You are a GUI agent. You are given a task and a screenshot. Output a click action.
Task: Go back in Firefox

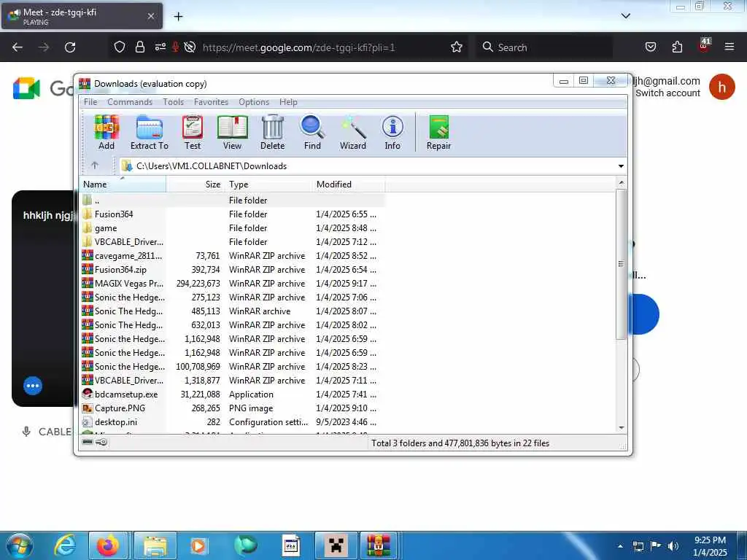pos(18,47)
